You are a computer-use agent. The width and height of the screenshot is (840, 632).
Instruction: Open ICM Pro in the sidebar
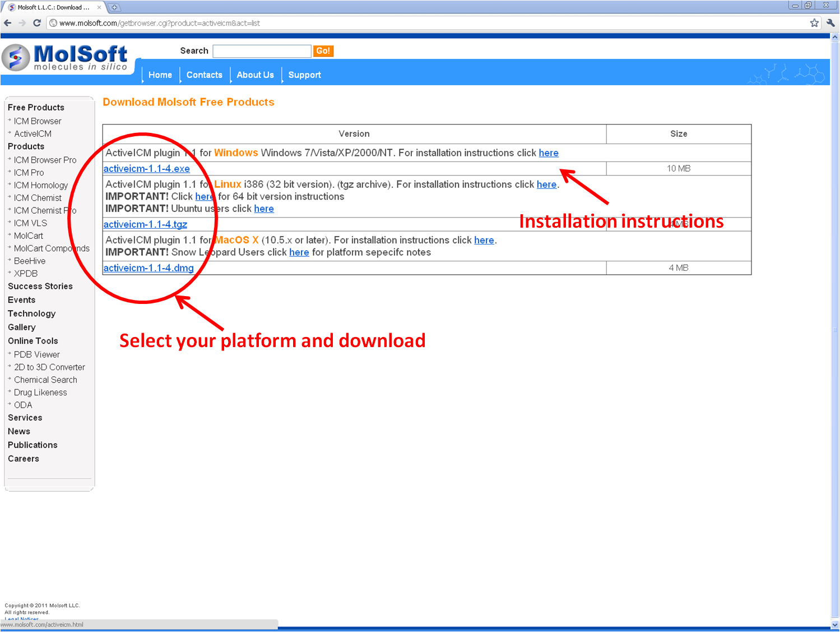click(29, 173)
